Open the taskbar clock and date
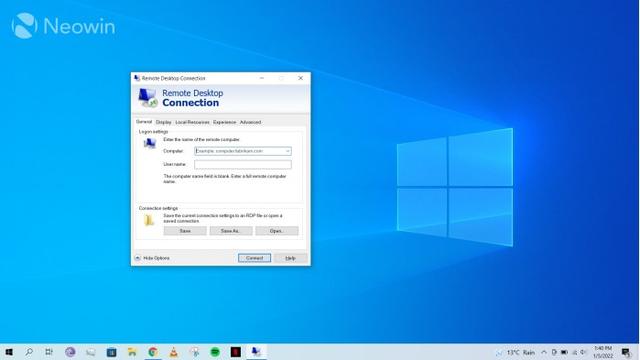 [603, 352]
